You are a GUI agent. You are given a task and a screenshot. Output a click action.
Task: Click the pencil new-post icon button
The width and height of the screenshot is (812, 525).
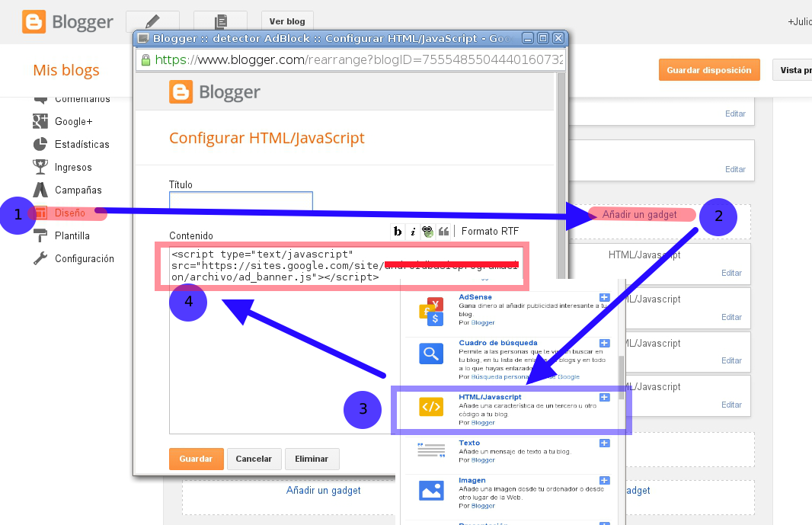click(x=152, y=21)
